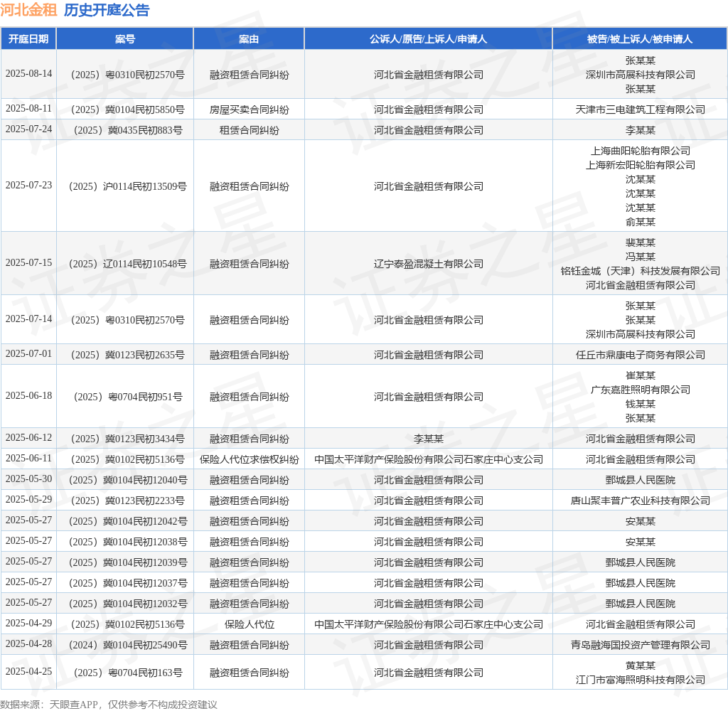Click the 历史开庭公告 heading
The image size is (728, 711).
[x=107, y=10]
